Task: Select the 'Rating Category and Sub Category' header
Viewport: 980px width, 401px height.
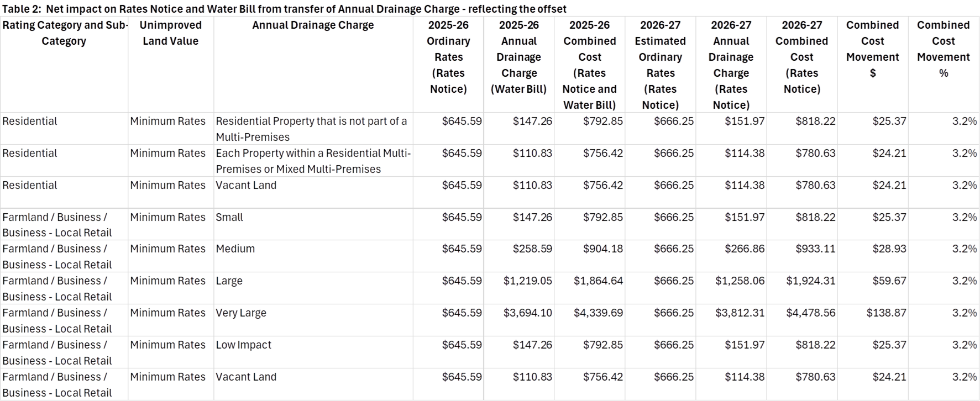Action: click(64, 33)
